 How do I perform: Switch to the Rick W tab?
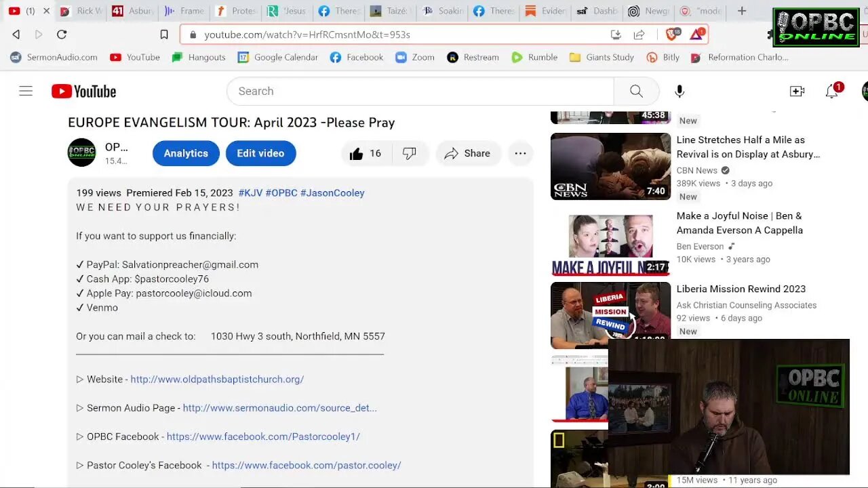81,11
